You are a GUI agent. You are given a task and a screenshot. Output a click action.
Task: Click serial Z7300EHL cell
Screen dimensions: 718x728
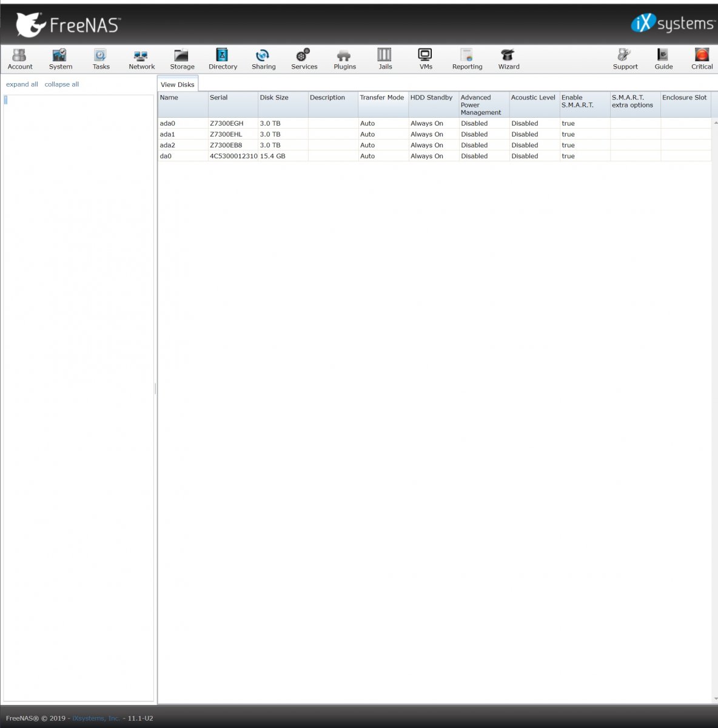(x=233, y=134)
